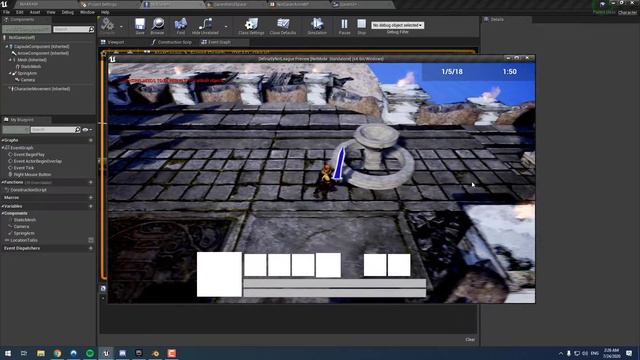Open File Explorer from taskbar
The height and width of the screenshot is (360, 640).
[x=41, y=353]
